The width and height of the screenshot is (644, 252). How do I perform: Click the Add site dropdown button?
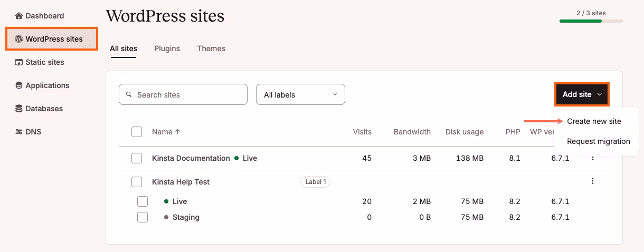click(582, 94)
